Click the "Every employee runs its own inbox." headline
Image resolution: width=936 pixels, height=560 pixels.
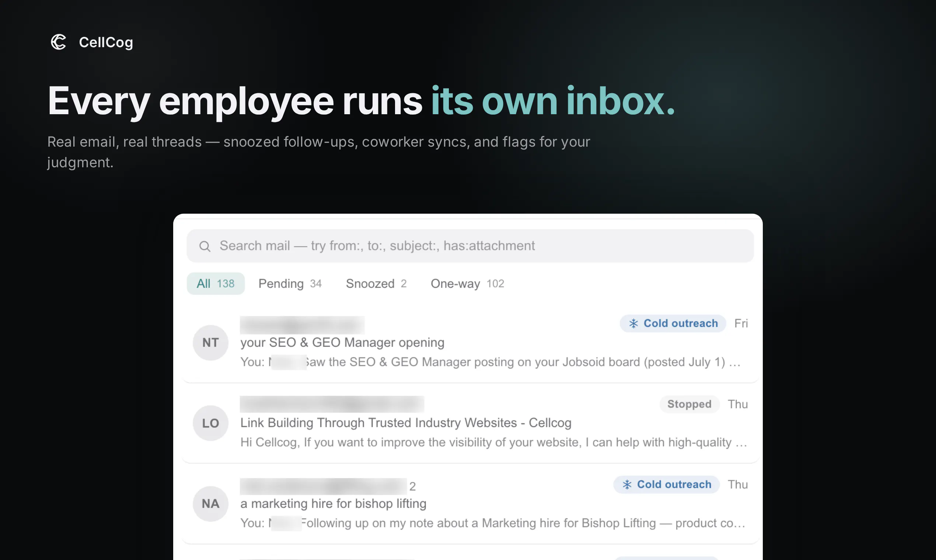361,101
